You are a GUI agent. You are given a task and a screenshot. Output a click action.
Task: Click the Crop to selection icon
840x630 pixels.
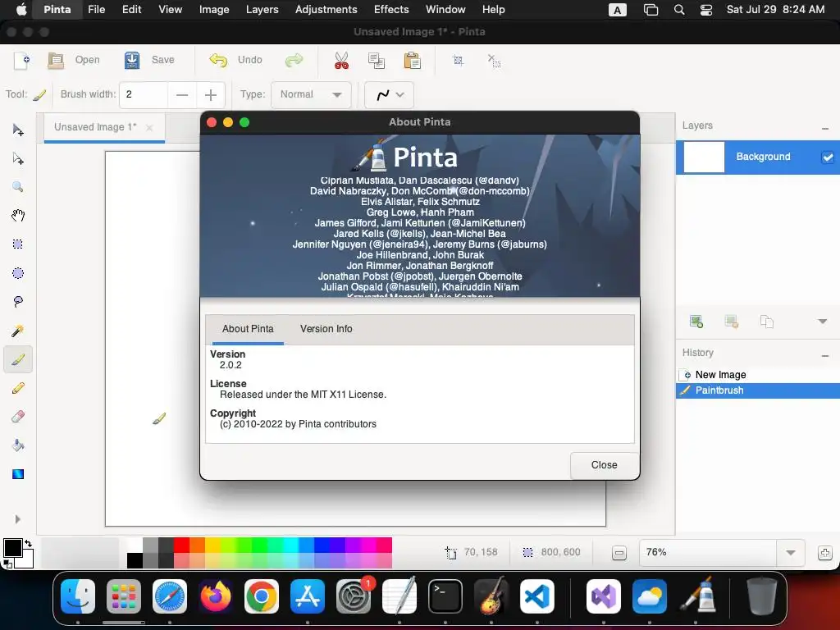458,60
